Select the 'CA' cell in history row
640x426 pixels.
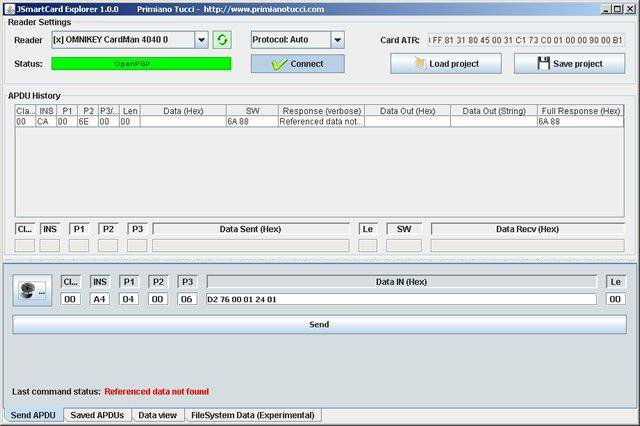[46, 122]
